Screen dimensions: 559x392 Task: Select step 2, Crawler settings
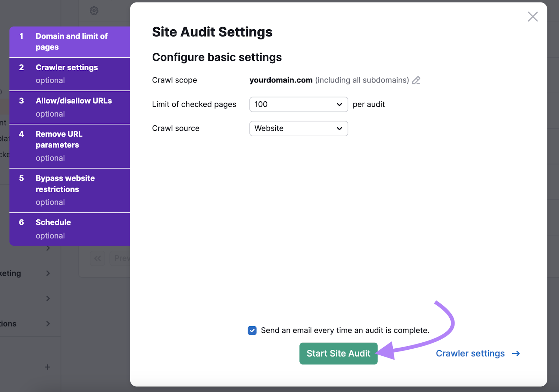[70, 74]
